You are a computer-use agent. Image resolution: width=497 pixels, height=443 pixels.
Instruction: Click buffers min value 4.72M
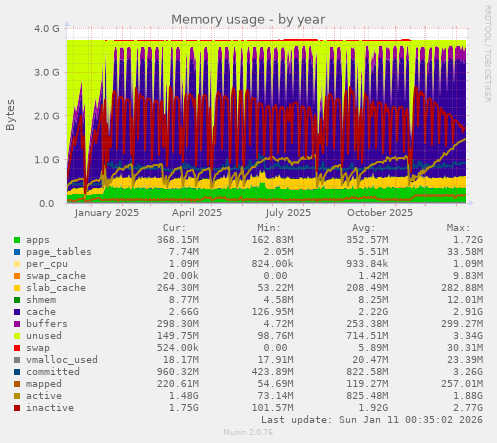click(278, 324)
